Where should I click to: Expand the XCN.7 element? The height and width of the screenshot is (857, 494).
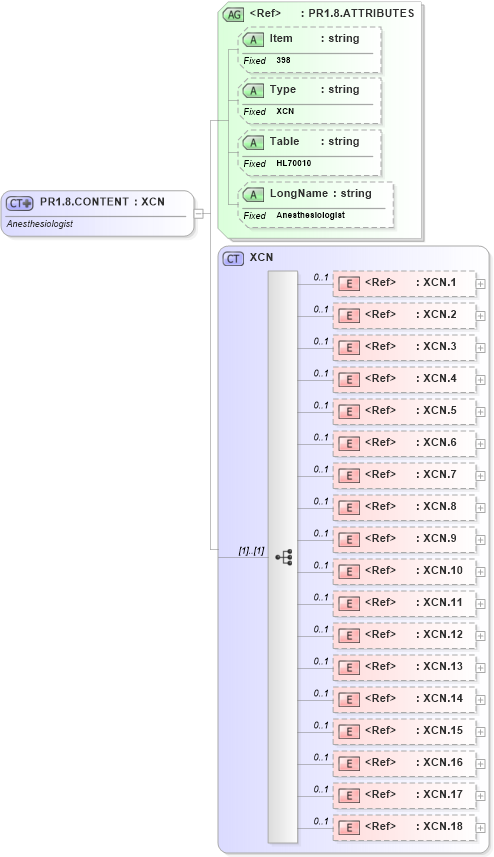click(480, 476)
